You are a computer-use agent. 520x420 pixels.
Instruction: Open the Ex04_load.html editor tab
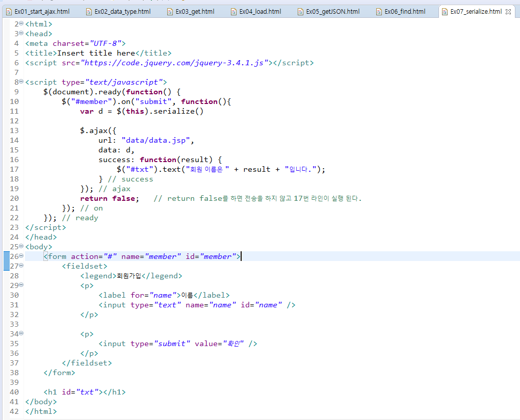[256, 12]
